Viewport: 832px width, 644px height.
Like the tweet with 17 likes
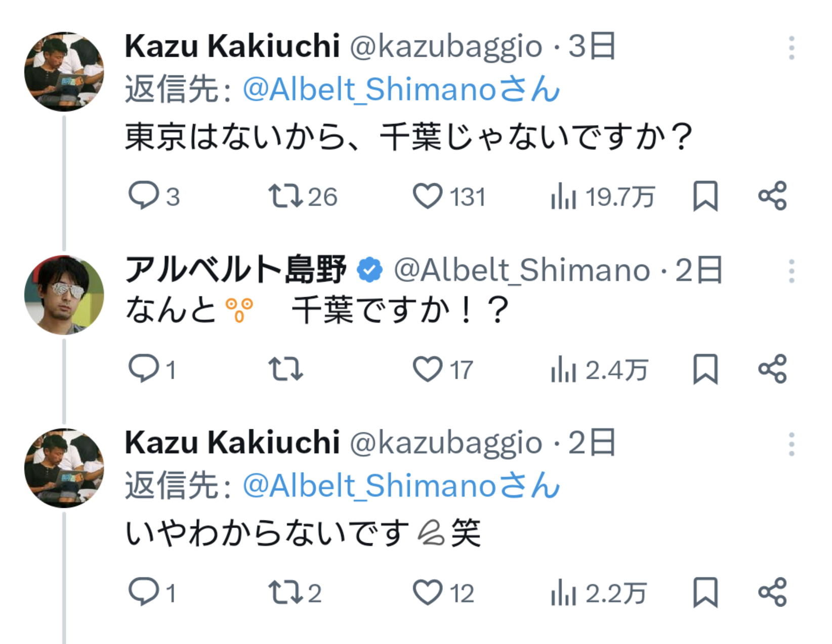428,369
